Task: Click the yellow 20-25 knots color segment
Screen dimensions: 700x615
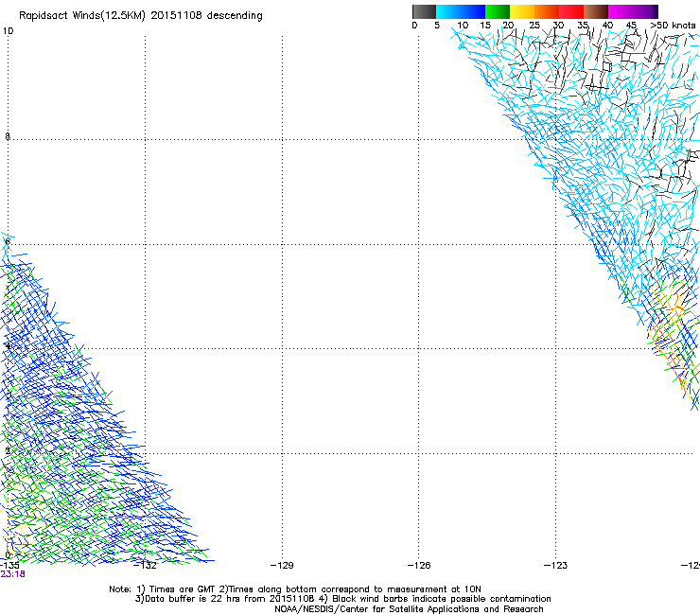Action: [x=522, y=11]
